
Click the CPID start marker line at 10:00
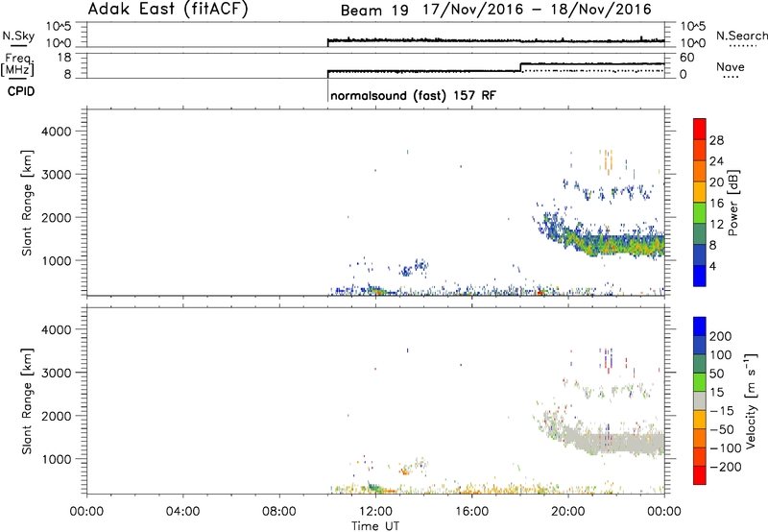(x=327, y=91)
